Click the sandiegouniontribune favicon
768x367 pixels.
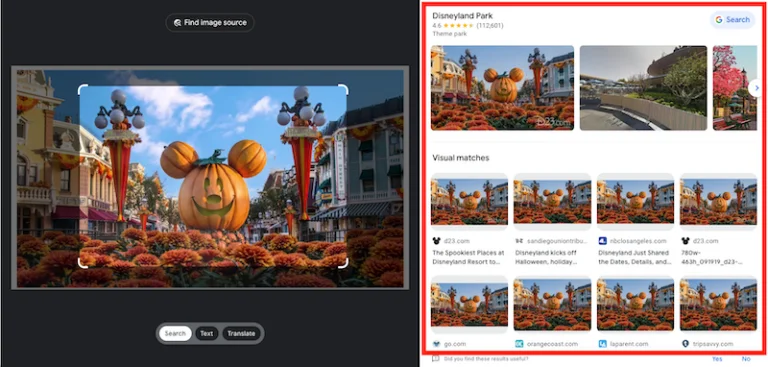(519, 241)
